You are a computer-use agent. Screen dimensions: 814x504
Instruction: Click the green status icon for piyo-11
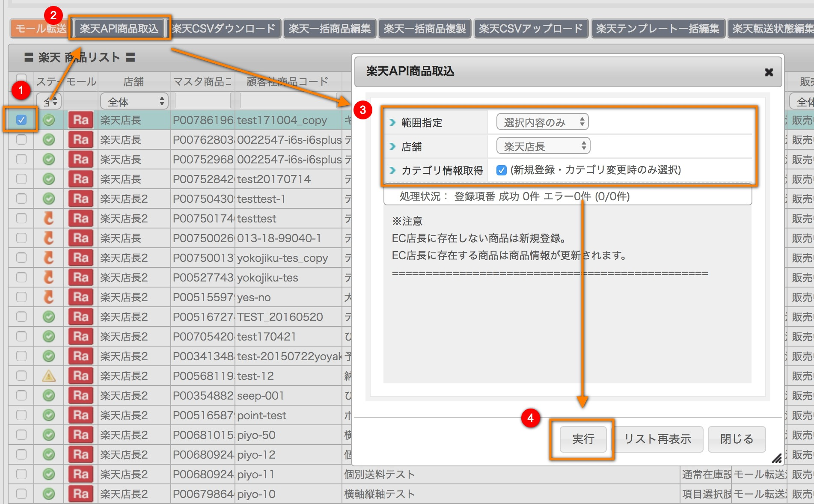point(49,474)
